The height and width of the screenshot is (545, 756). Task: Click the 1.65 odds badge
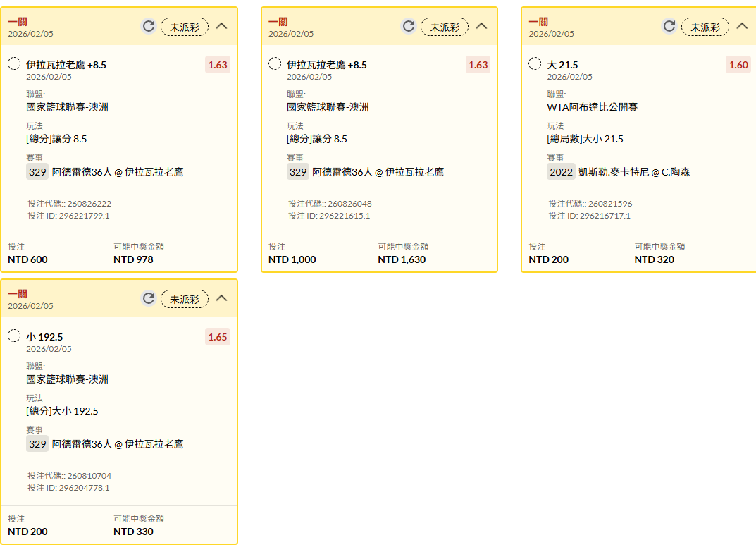pyautogui.click(x=218, y=337)
